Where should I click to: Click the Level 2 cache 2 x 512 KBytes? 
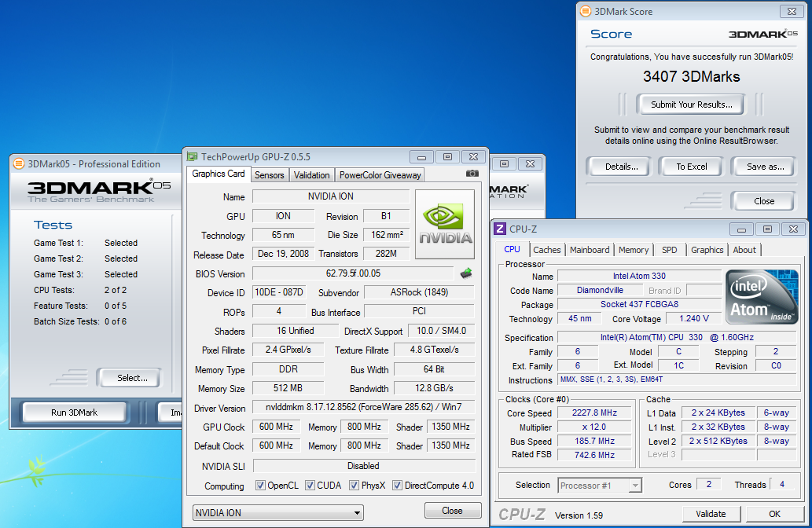718,441
